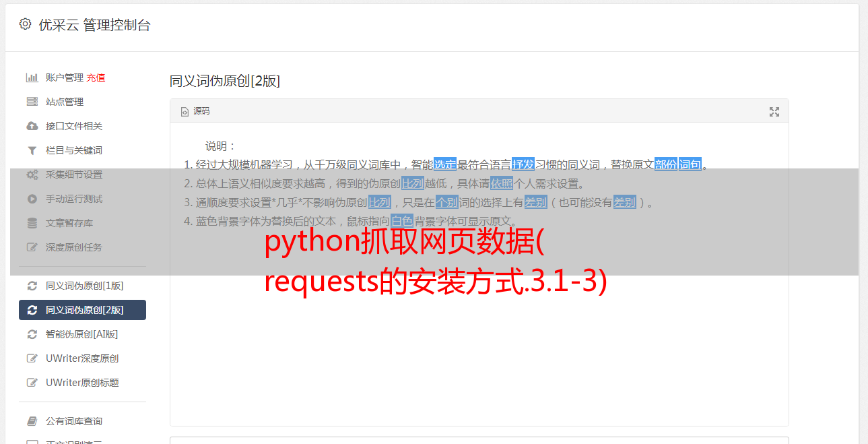Click the gear icon beside 优采云 管理控制台

[x=25, y=24]
